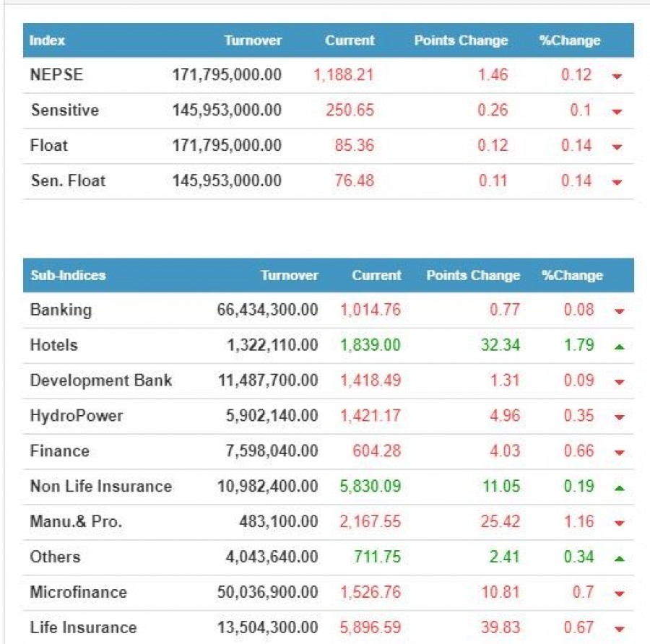The width and height of the screenshot is (650, 644).
Task: Click the Sen. Float index name
Action: click(x=68, y=180)
